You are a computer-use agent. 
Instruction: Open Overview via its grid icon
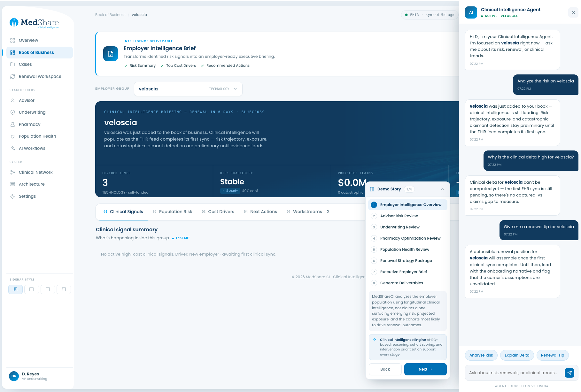13,40
